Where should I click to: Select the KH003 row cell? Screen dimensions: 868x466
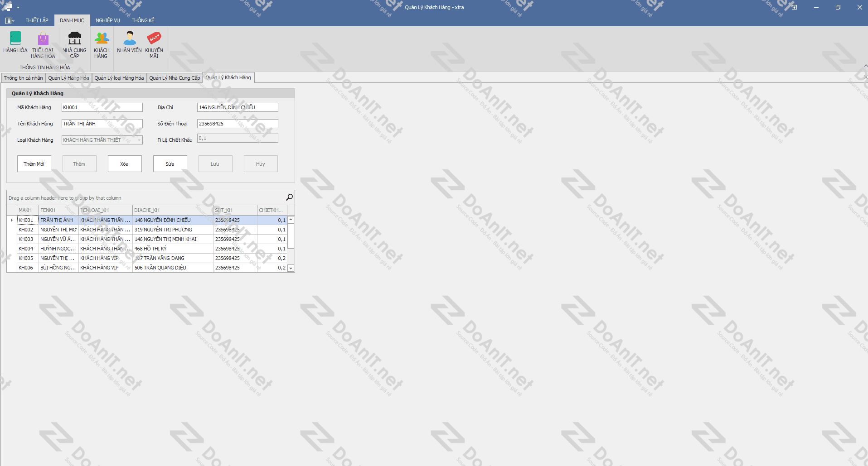28,239
